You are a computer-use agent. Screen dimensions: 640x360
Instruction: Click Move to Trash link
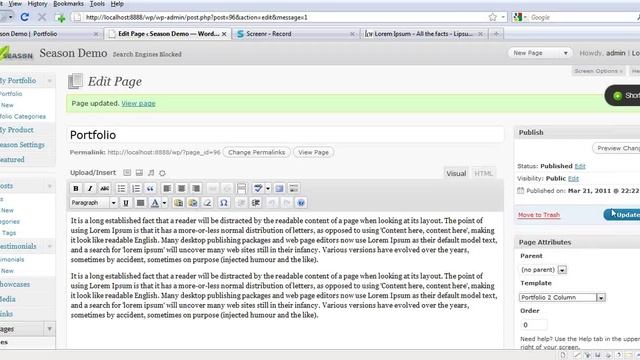pyautogui.click(x=539, y=215)
